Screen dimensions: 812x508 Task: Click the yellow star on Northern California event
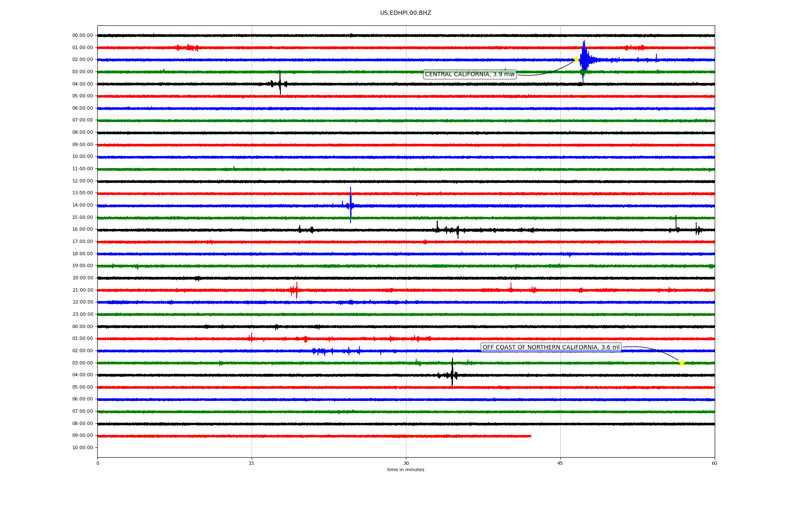click(682, 363)
